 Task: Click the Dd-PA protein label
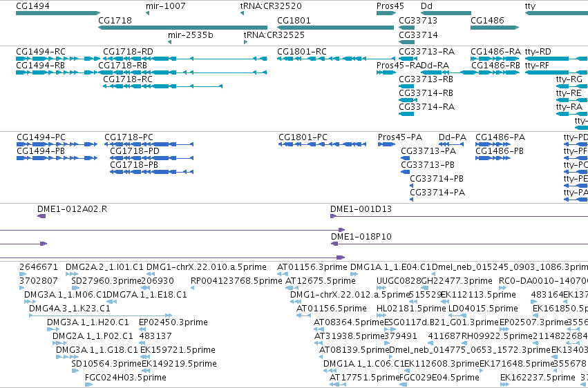coord(453,137)
